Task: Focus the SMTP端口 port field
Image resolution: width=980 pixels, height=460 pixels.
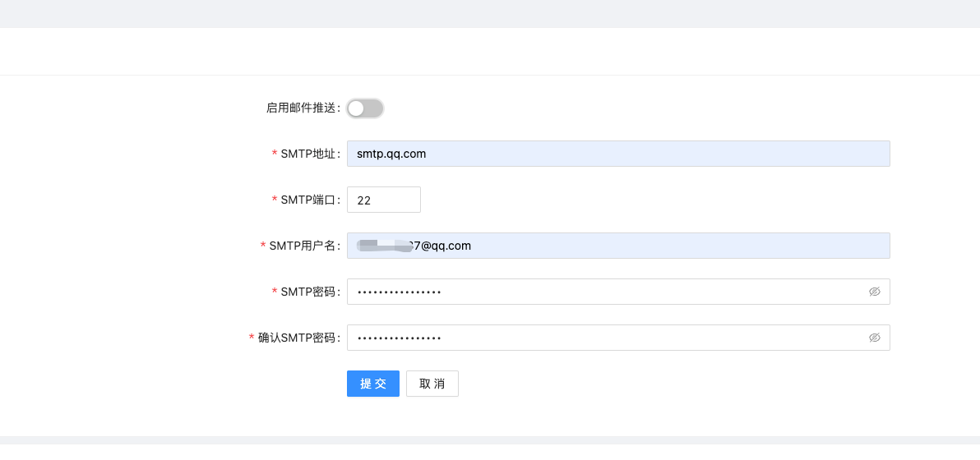Action: point(384,200)
